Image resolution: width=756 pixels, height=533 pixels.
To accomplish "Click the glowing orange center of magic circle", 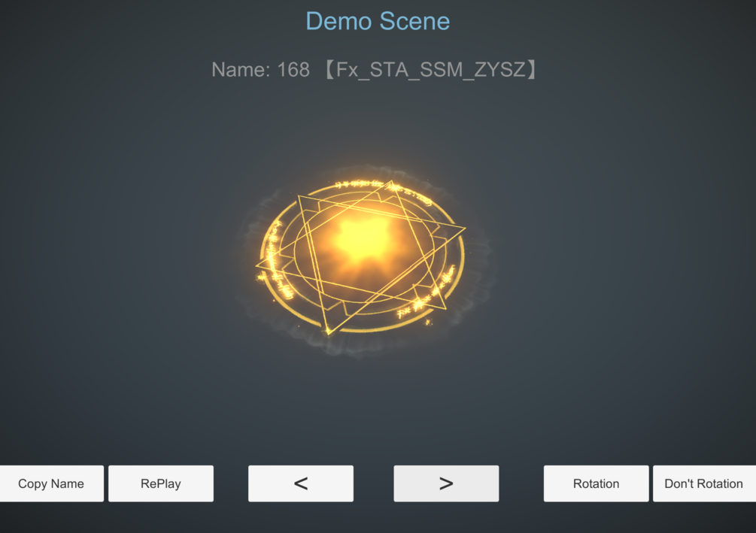I will 363,238.
